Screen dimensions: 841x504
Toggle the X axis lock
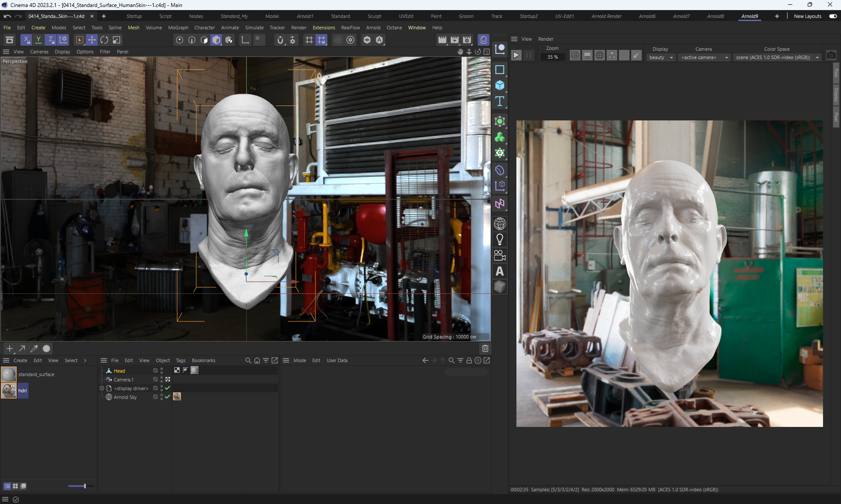click(26, 40)
